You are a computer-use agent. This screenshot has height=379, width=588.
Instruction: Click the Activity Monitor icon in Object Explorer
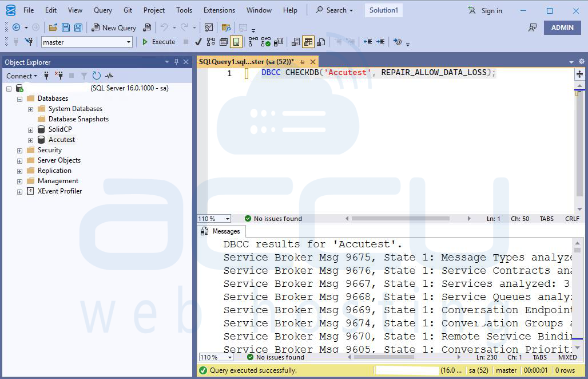point(109,76)
